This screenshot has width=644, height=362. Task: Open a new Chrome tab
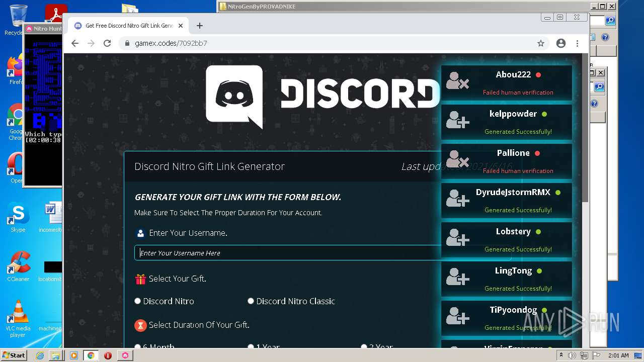200,26
